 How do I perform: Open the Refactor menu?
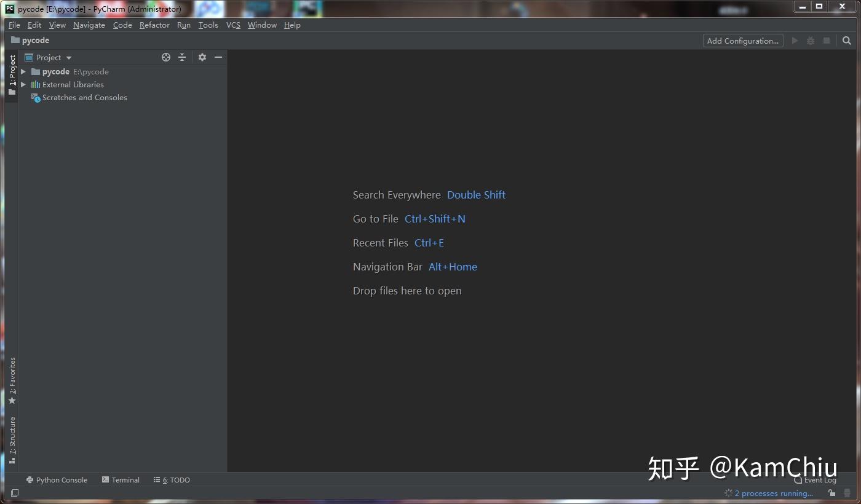154,25
